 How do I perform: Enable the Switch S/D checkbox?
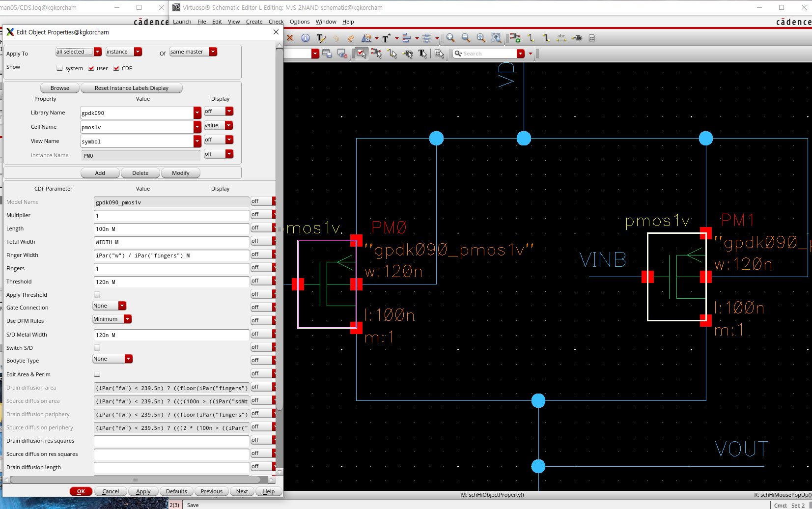click(x=97, y=347)
